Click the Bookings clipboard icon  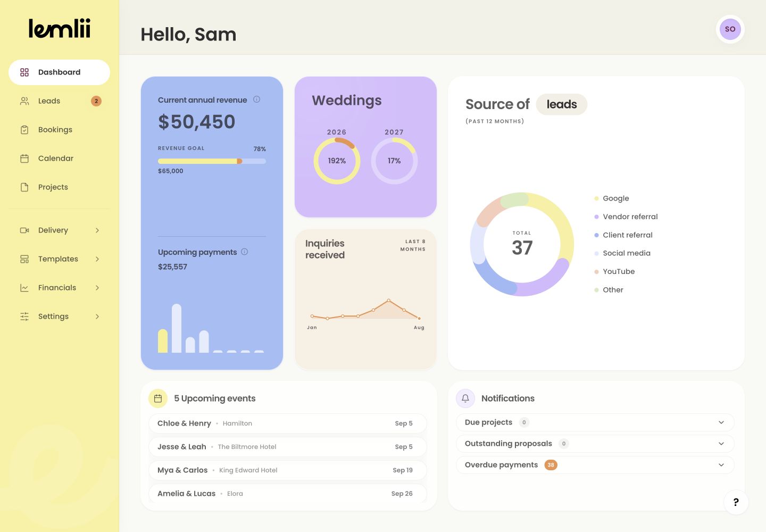24,130
